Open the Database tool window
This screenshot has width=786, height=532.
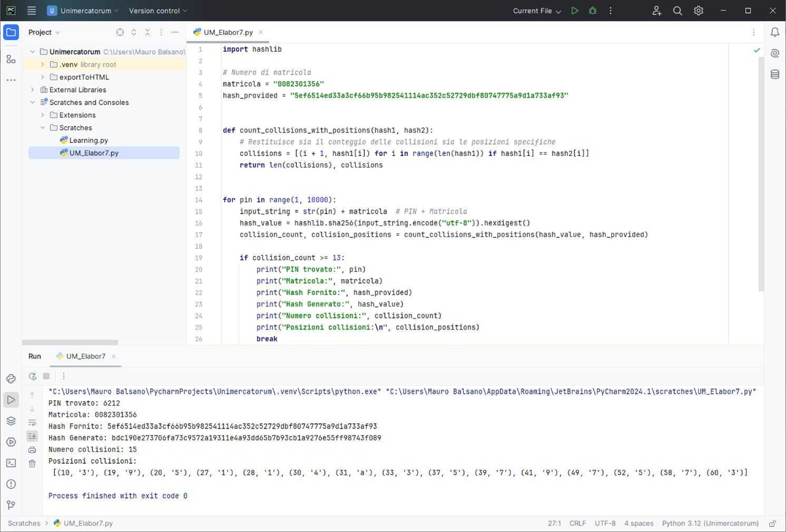tap(776, 75)
